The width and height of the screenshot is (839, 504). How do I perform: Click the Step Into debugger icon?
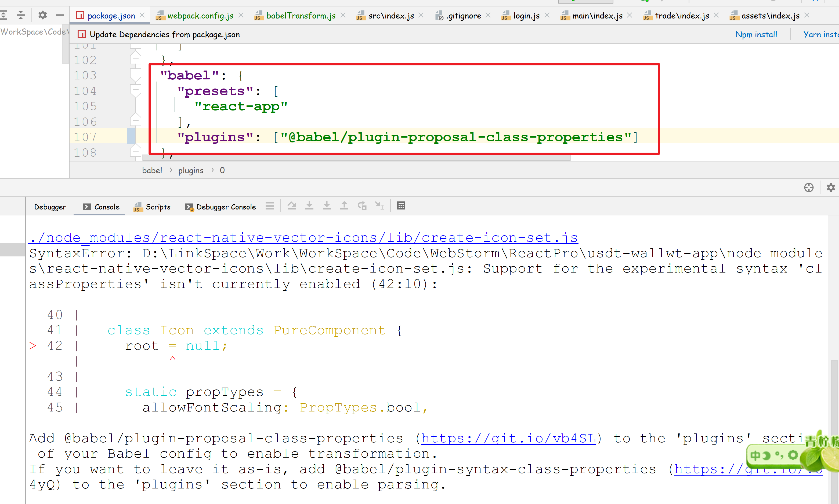(309, 205)
